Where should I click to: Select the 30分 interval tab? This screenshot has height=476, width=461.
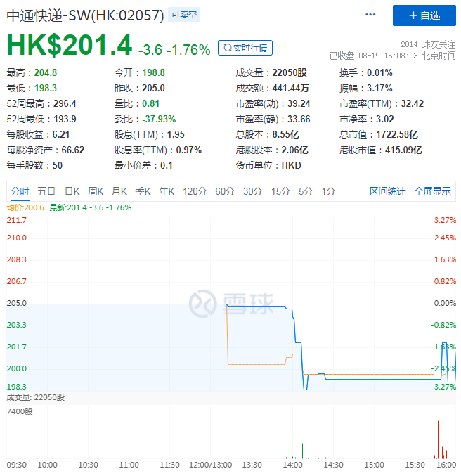252,191
